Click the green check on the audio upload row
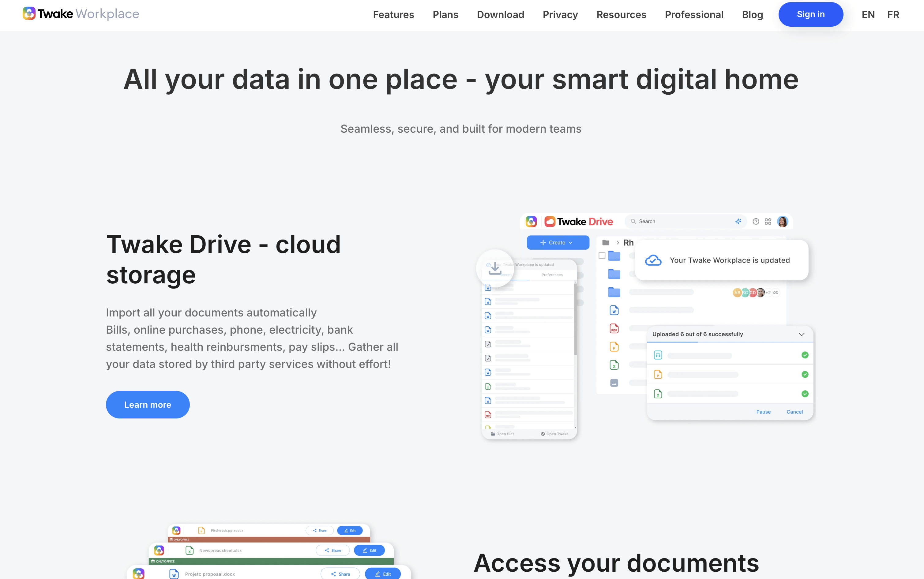924x579 pixels. coord(805,355)
